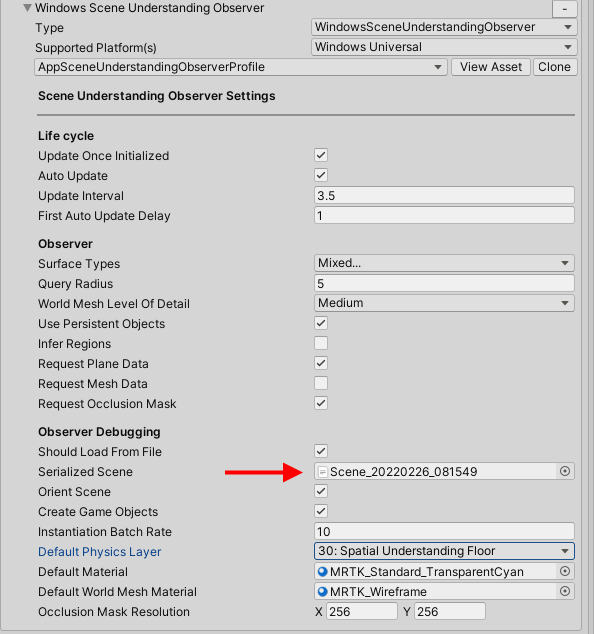594x634 pixels.
Task: Remove observer with the minus button
Action: tap(564, 8)
